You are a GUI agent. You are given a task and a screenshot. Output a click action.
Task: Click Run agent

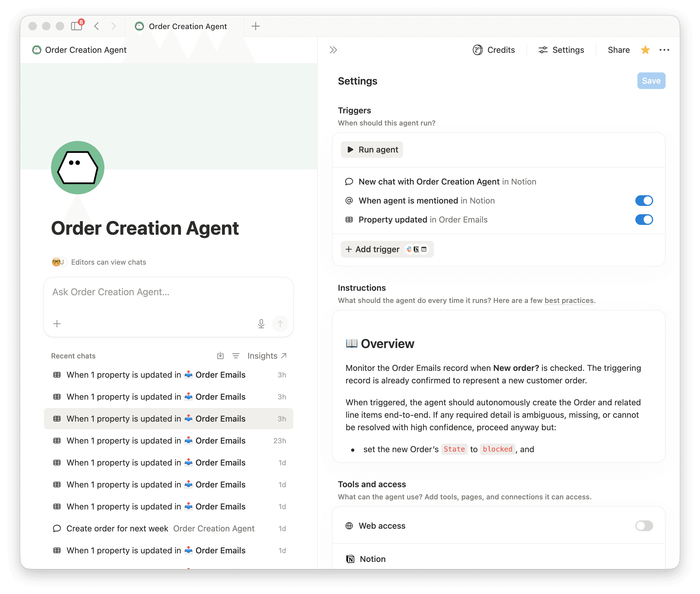[x=372, y=150]
